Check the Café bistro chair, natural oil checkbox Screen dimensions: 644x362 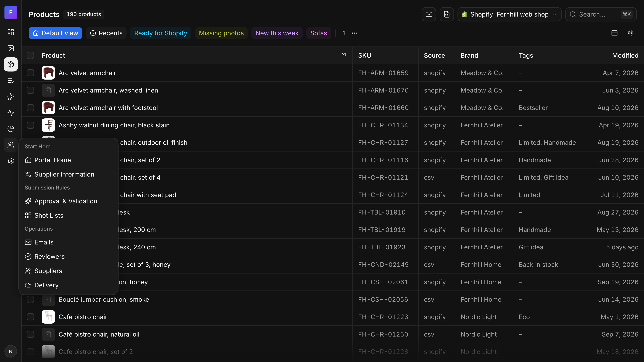click(31, 334)
